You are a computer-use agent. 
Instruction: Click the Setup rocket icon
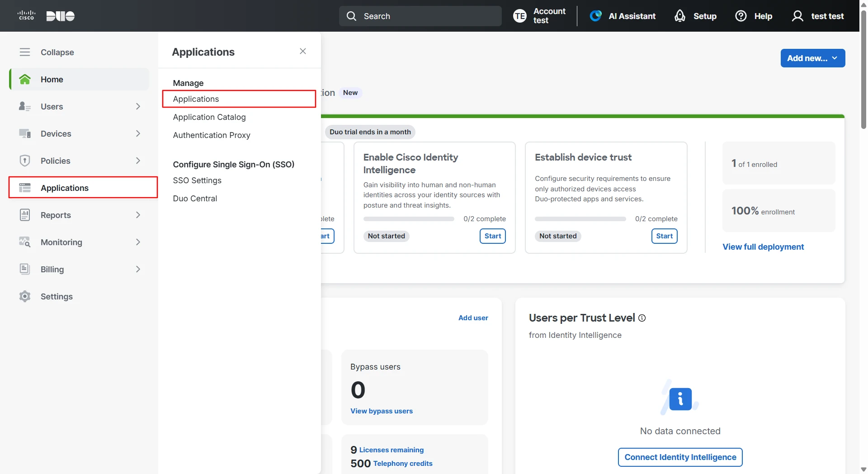point(680,16)
